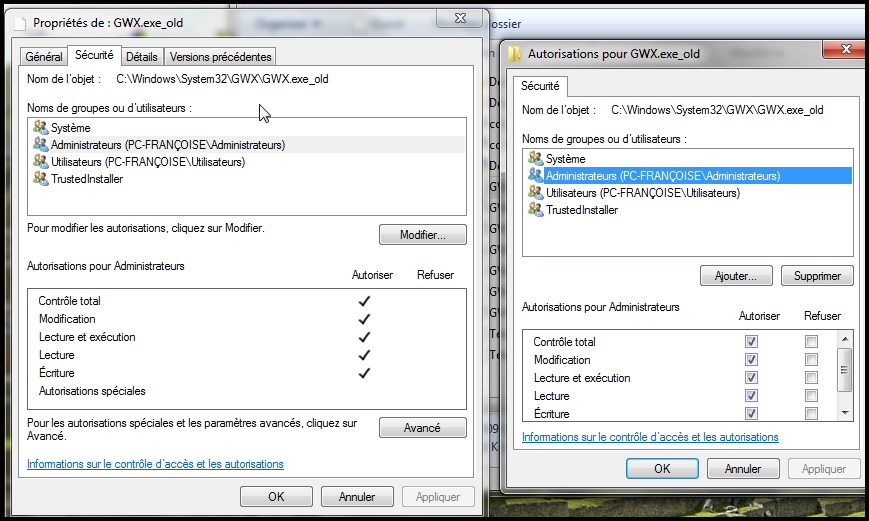The height and width of the screenshot is (521, 869).
Task: Click the Système group icon in Propriétés window
Action: click(x=40, y=127)
